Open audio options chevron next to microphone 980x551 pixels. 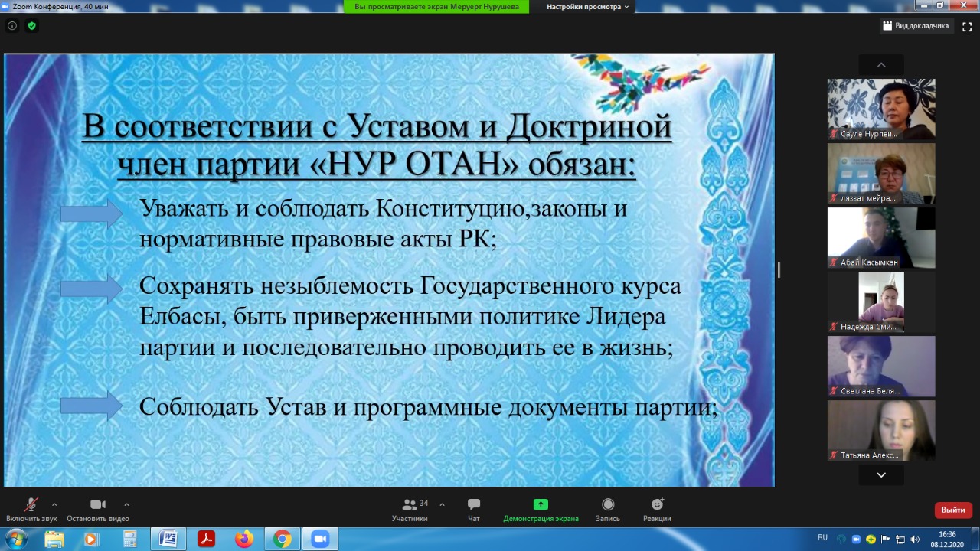(54, 504)
